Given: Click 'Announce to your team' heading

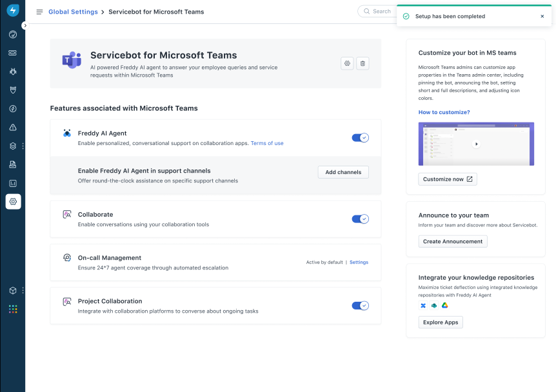Looking at the screenshot, I should tap(453, 215).
